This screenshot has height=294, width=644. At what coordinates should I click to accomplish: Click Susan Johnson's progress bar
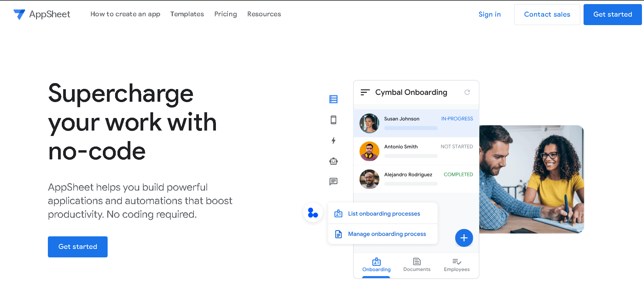[411, 128]
